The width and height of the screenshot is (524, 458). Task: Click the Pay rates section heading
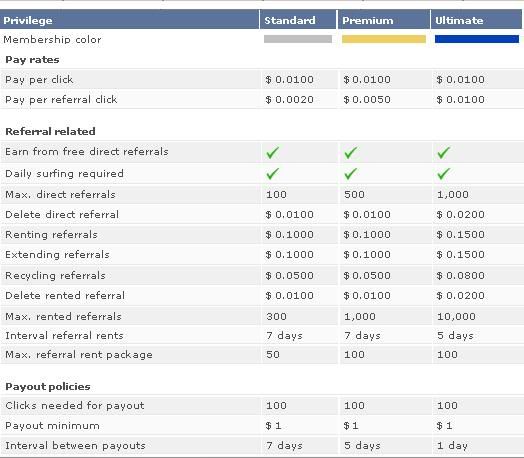[32, 60]
